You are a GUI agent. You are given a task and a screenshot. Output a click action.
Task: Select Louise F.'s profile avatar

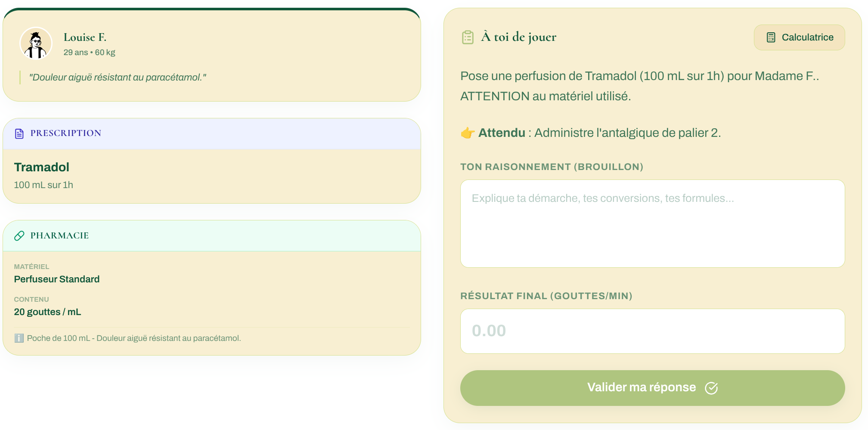[36, 43]
